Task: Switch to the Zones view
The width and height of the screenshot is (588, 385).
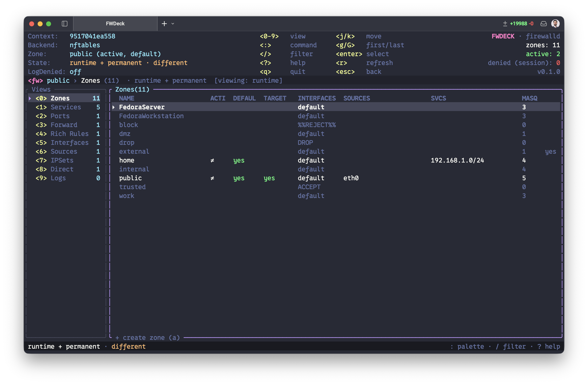Action: [x=64, y=98]
